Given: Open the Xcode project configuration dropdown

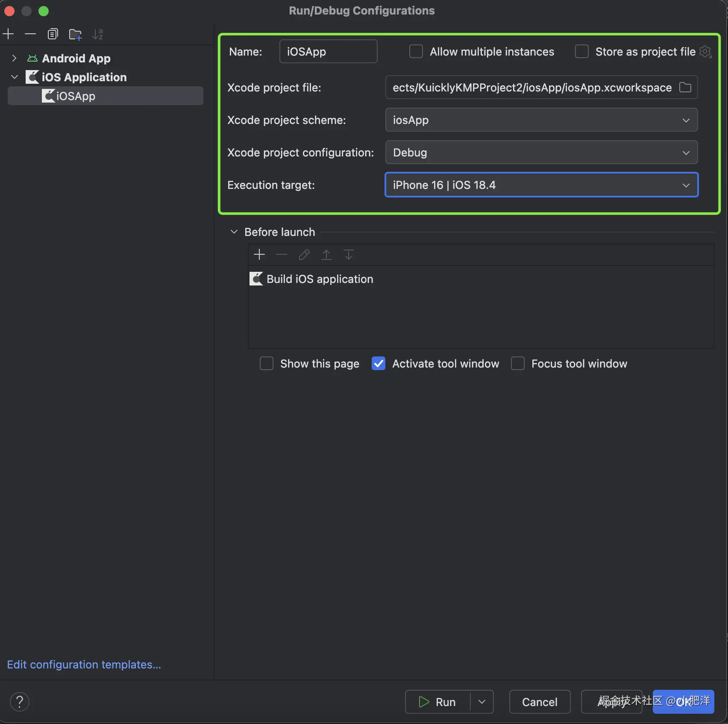Looking at the screenshot, I should click(541, 153).
